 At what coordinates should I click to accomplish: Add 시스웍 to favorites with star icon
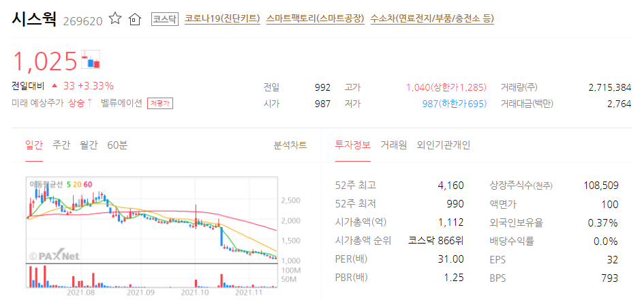[x=115, y=18]
